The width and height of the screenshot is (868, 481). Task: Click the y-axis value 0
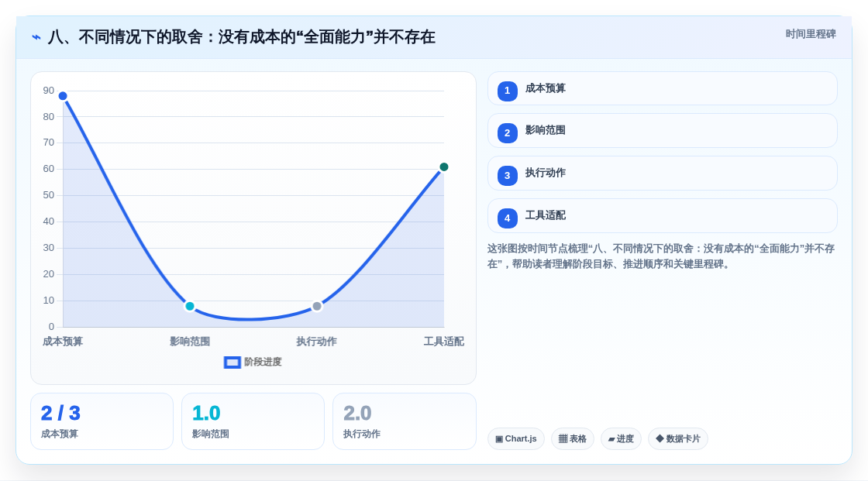coord(51,327)
